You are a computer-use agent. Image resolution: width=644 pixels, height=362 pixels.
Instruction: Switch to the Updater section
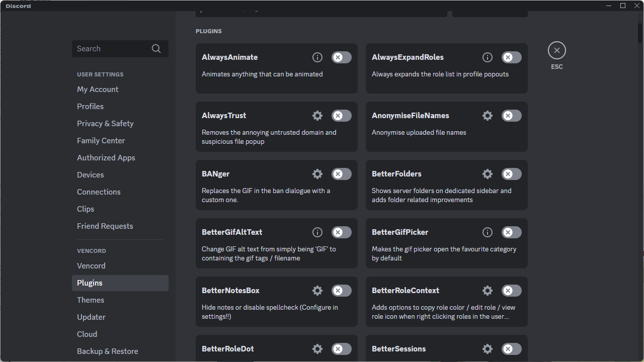pos(91,317)
